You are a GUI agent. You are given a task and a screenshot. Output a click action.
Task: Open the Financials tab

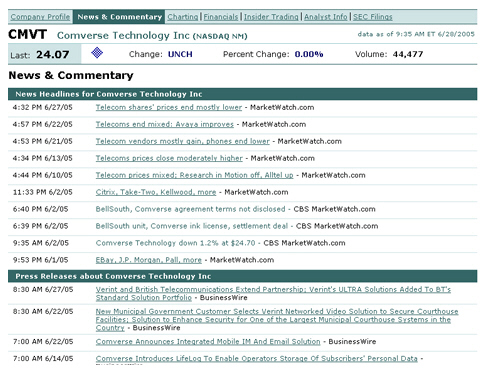point(221,17)
